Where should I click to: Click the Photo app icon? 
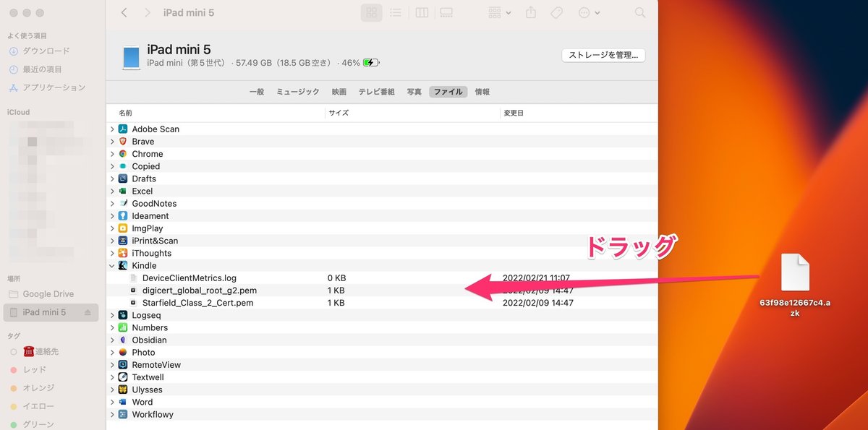(x=123, y=353)
